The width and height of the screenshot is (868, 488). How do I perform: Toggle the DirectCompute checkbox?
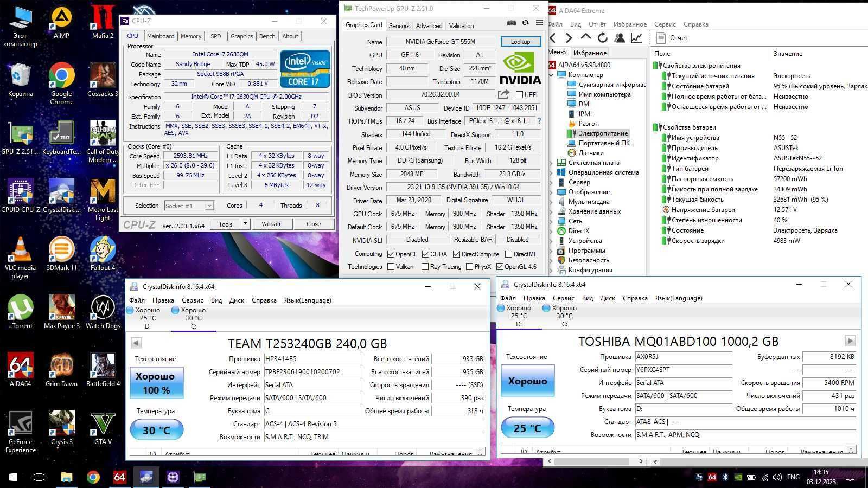pos(456,254)
